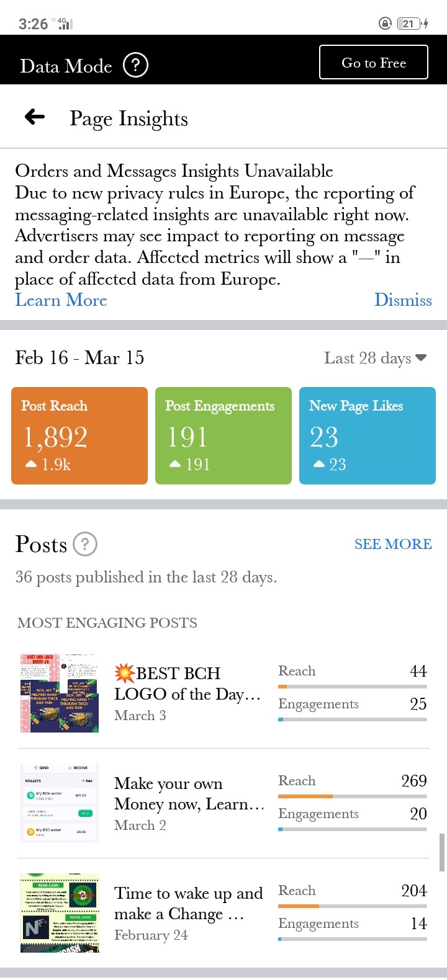The height and width of the screenshot is (980, 447).
Task: Tap the Data Mode help question mark icon
Action: coord(135,65)
